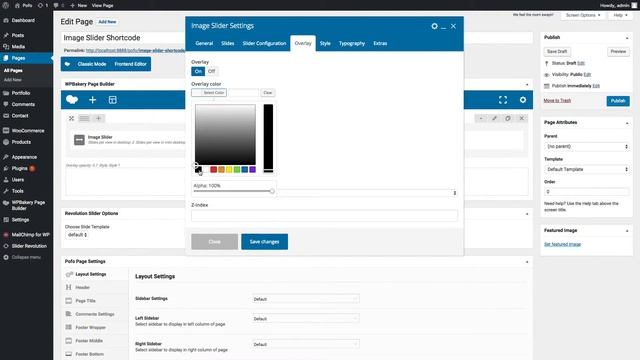Click the Image Slider element icon
Image resolution: width=640 pixels, height=360 pixels.
[x=79, y=140]
